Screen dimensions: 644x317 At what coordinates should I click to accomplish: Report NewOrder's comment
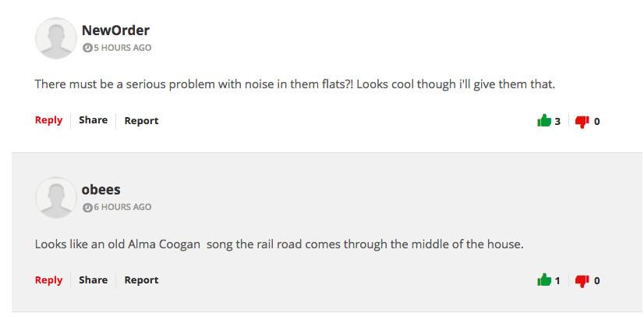[141, 121]
